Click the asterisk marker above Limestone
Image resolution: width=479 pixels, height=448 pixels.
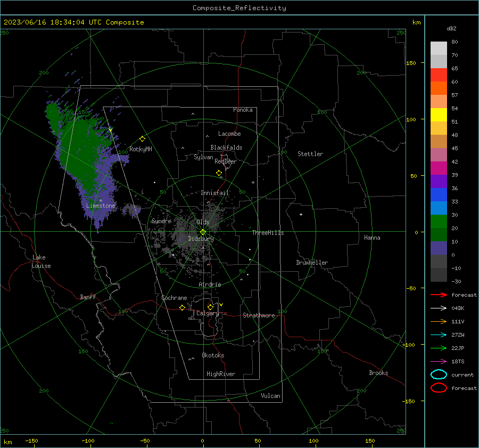point(101,201)
